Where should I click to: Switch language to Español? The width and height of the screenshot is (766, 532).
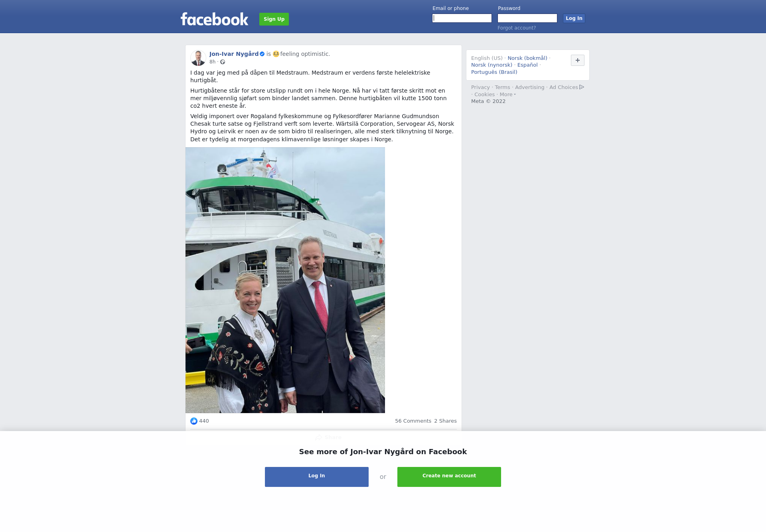(527, 65)
